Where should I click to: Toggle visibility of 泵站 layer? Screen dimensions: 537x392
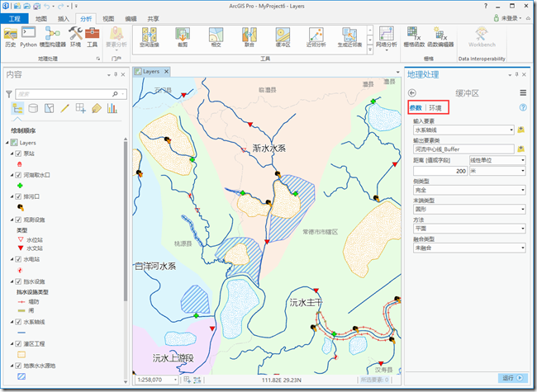tap(18, 153)
